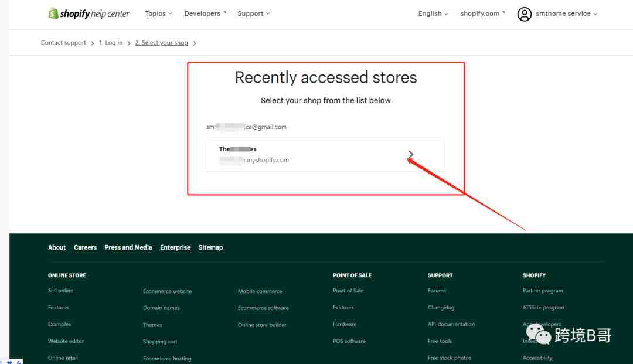Click the user account avatar icon
Image resolution: width=633 pixels, height=364 pixels.
pyautogui.click(x=524, y=14)
